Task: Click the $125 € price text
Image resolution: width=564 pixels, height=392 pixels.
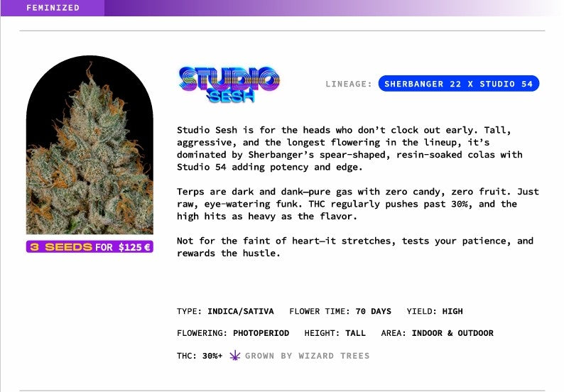Action: tap(134, 247)
